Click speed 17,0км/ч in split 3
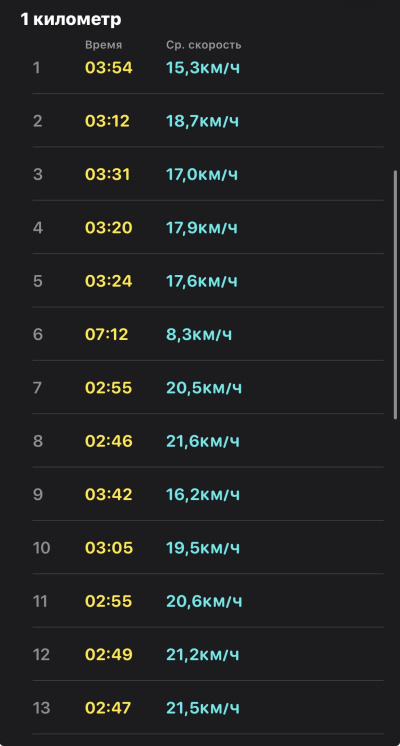The image size is (400, 746). [x=202, y=175]
